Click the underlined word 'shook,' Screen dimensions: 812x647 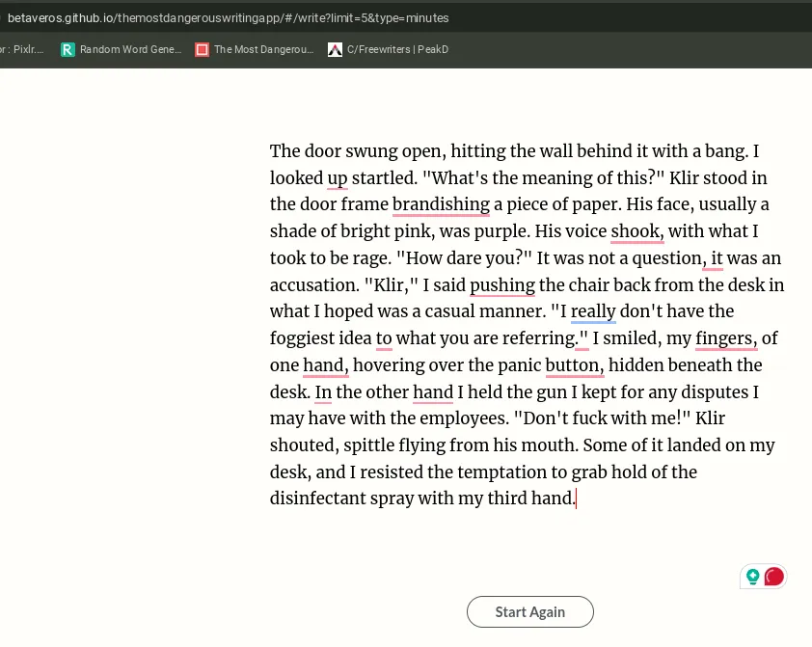tap(636, 231)
